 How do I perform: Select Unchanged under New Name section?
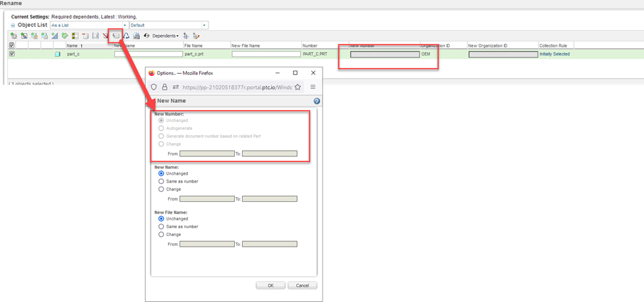coord(162,173)
